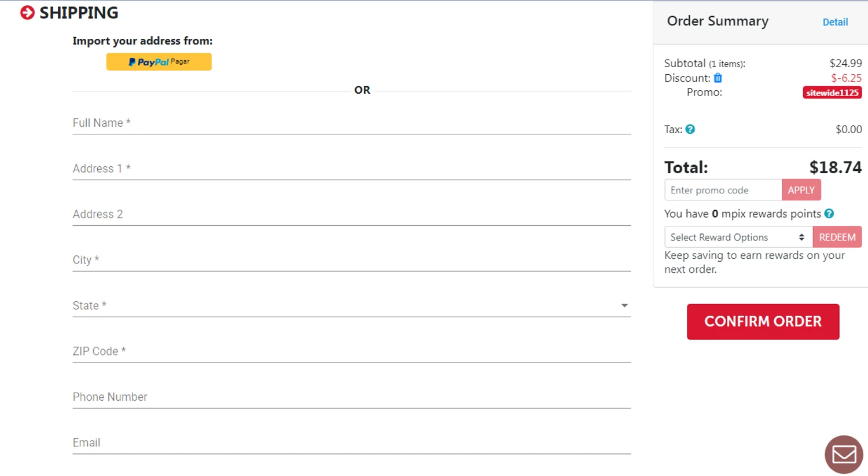868x476 pixels.
Task: Import address with the PayPal button
Action: pos(159,62)
